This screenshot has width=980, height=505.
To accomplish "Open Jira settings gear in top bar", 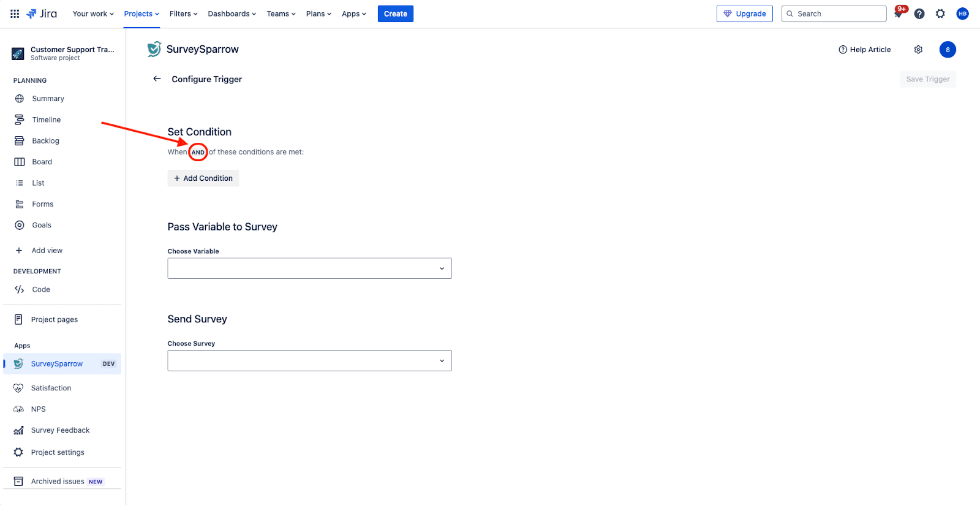I will pos(940,13).
